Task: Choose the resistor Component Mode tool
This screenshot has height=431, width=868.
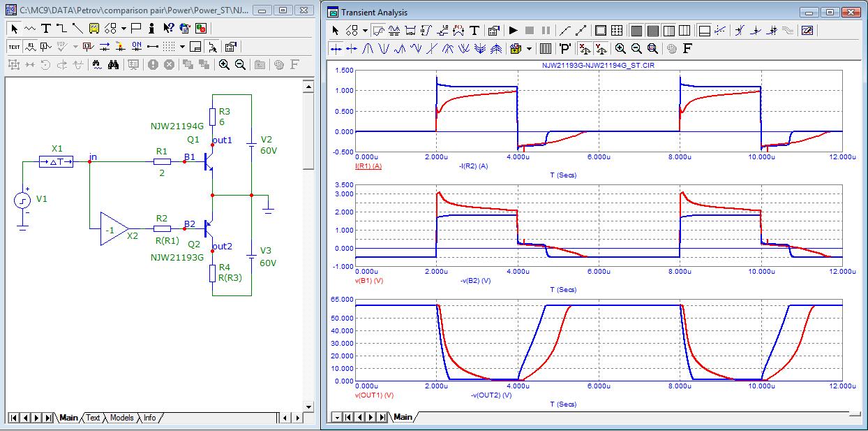Action: (x=30, y=29)
